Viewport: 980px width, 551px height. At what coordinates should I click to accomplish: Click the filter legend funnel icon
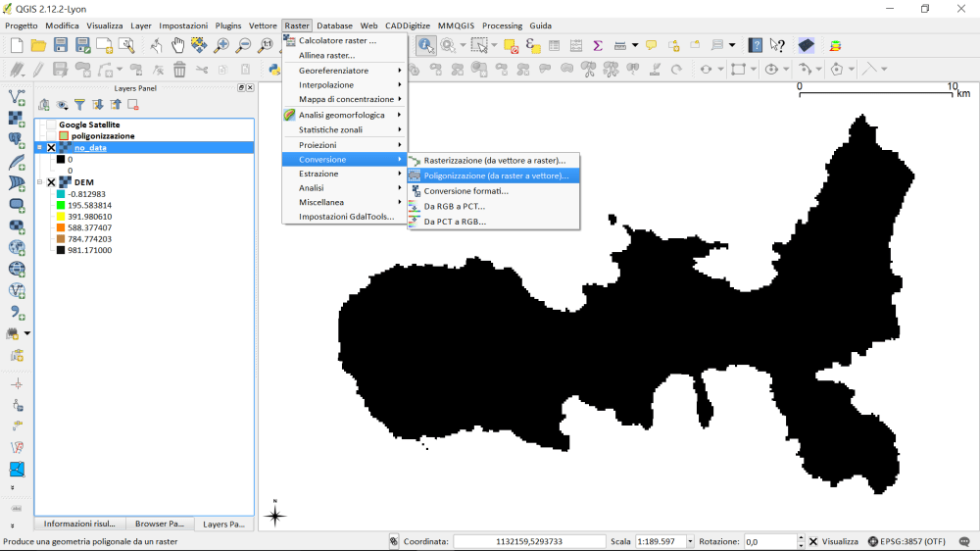pos(79,105)
